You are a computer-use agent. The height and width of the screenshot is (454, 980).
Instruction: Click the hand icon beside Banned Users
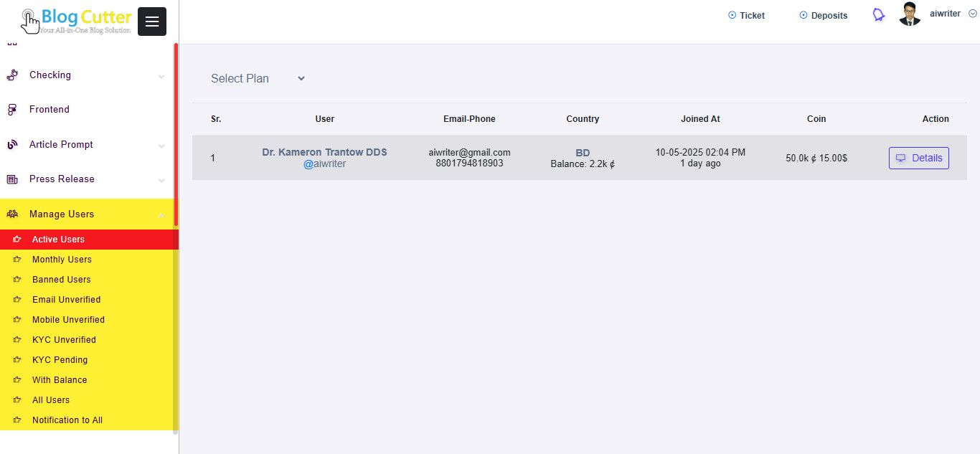click(17, 280)
